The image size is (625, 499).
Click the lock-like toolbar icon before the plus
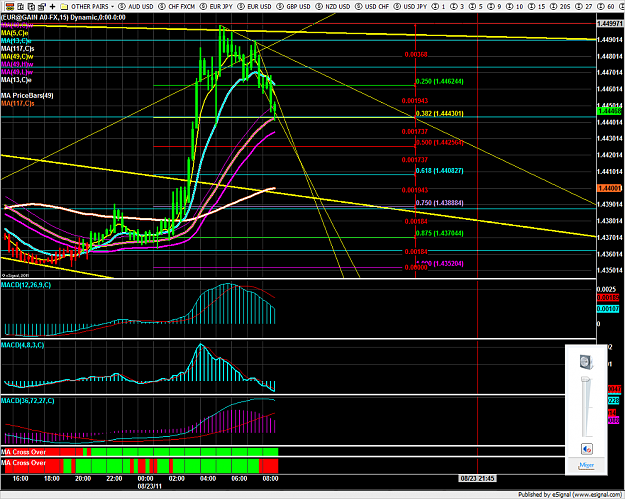click(41, 6)
